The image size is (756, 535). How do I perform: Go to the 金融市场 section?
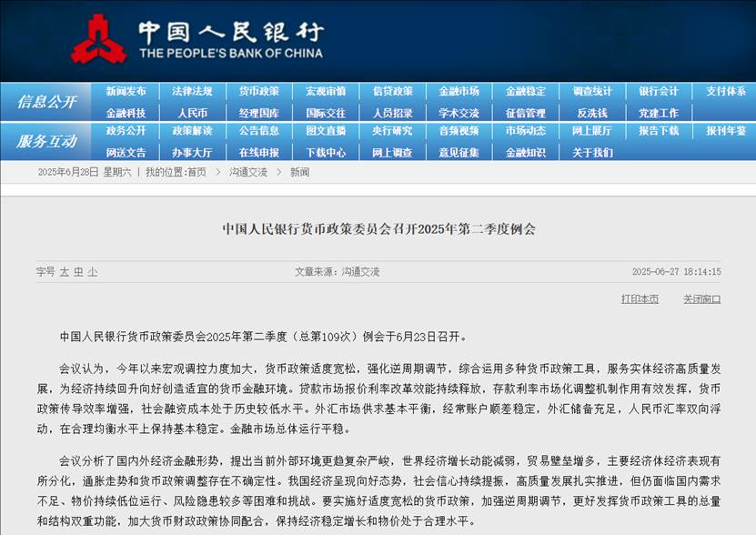(x=459, y=91)
